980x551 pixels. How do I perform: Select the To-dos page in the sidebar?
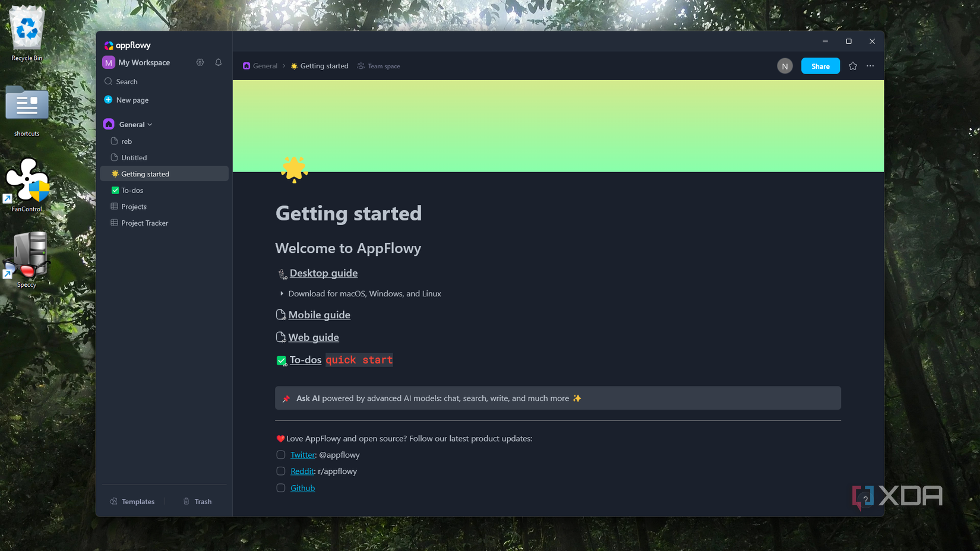[x=133, y=190]
